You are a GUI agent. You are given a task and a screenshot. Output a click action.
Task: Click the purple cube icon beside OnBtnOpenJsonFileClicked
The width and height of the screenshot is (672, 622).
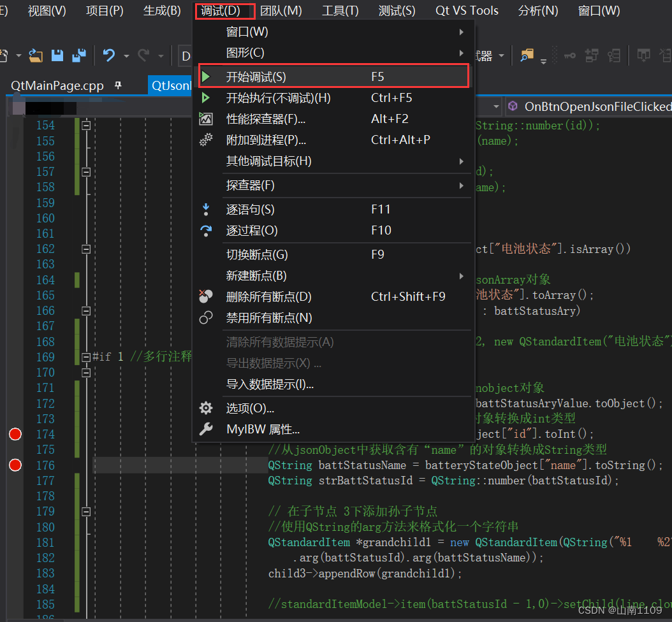tap(513, 106)
